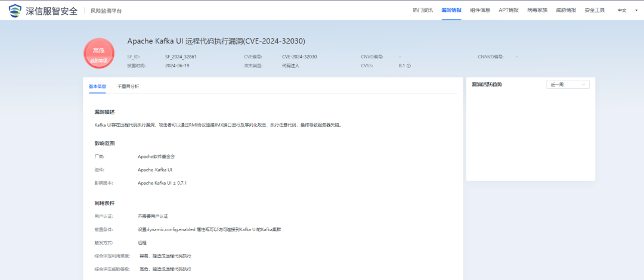Select the 漏洞情报 navigation item
Screen dimensions: 644x280
point(451,10)
